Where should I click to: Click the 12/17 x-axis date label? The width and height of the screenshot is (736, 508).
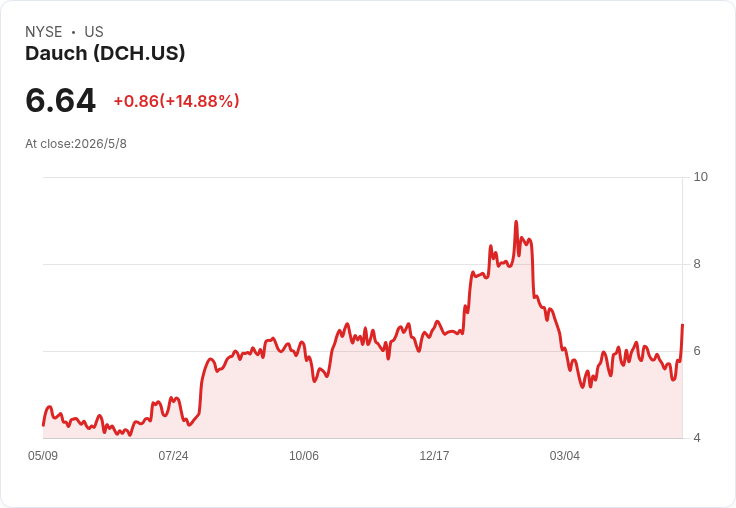[x=434, y=456]
